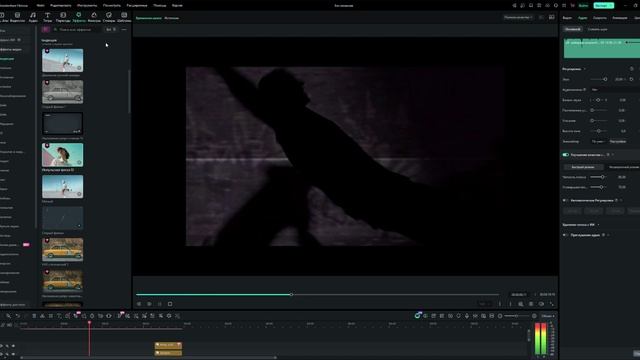Open the three-dots more options in effects panel
The image size is (640, 360).
click(124, 29)
